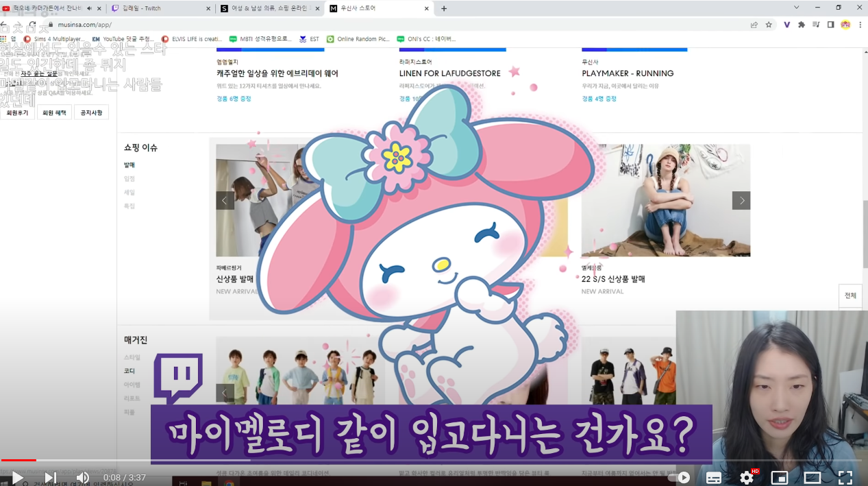This screenshot has width=868, height=486.
Task: Open ONI's CC 네이버 bookmark
Action: pyautogui.click(x=426, y=39)
